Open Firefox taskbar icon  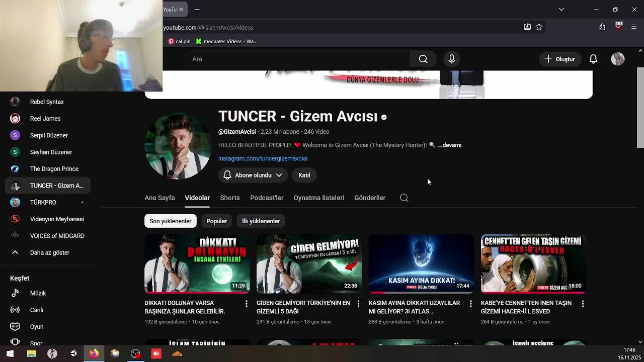point(94,354)
